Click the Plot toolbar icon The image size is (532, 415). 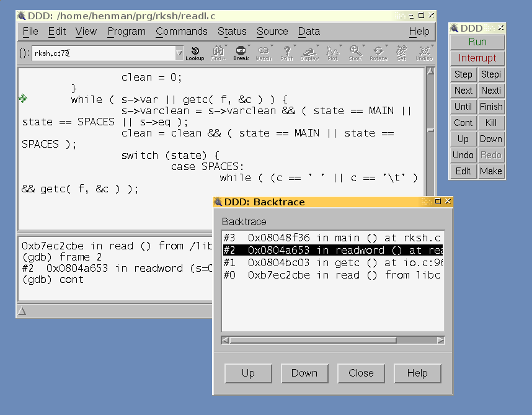pyautogui.click(x=332, y=53)
